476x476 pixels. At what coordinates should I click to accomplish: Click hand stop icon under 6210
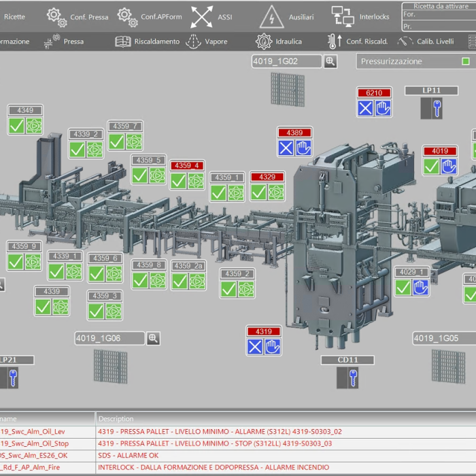(x=383, y=108)
